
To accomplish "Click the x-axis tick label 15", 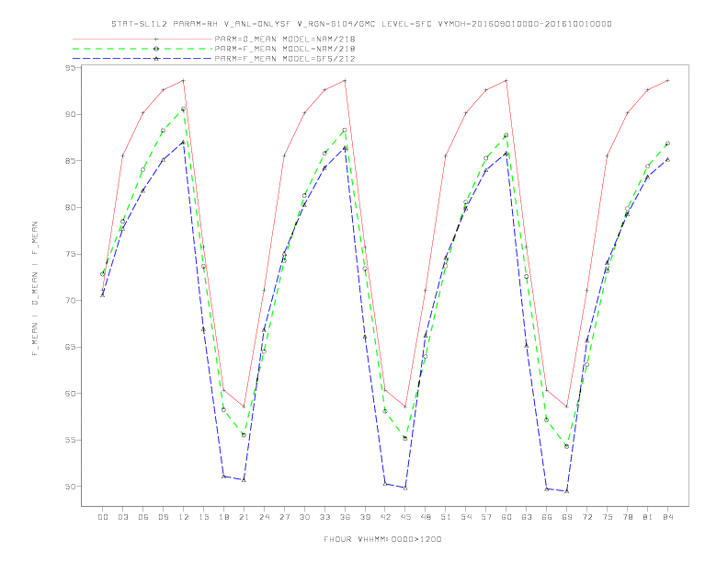I will [x=203, y=517].
